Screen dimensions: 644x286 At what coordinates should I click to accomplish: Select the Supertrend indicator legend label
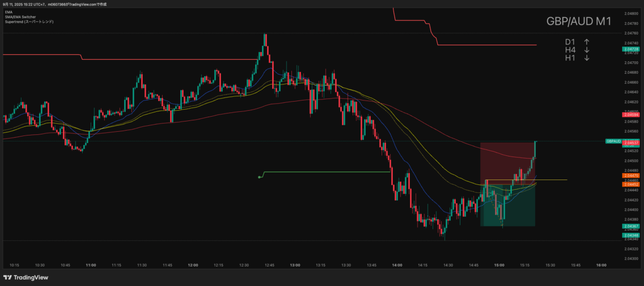29,22
